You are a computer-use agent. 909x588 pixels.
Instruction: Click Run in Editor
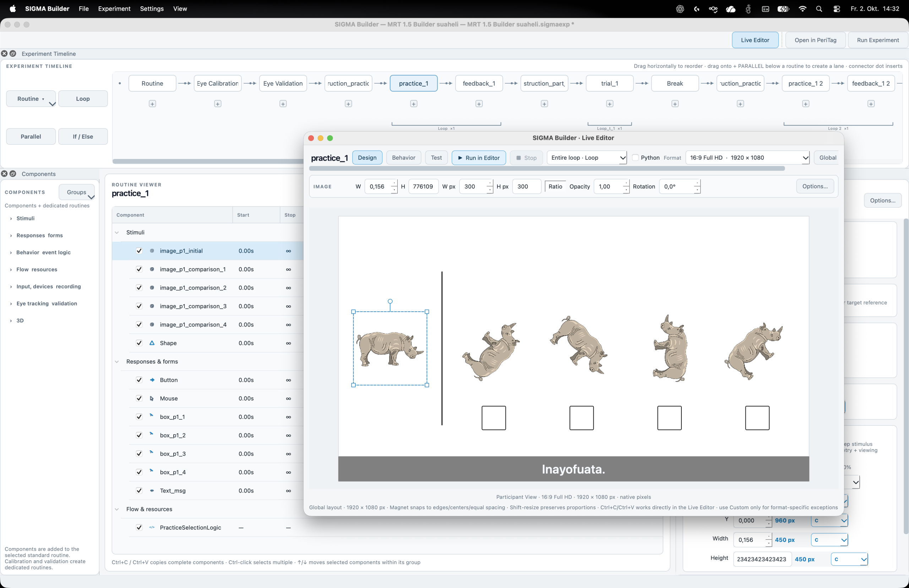pyautogui.click(x=479, y=158)
